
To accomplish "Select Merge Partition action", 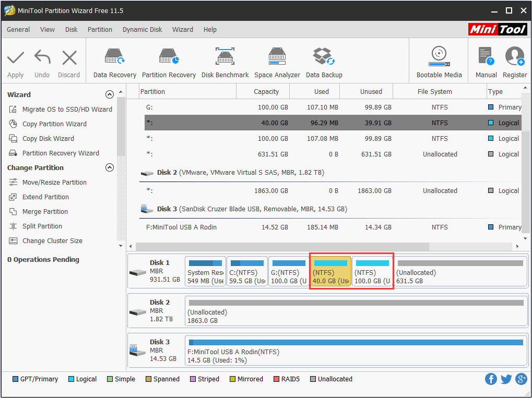I will [x=45, y=212].
